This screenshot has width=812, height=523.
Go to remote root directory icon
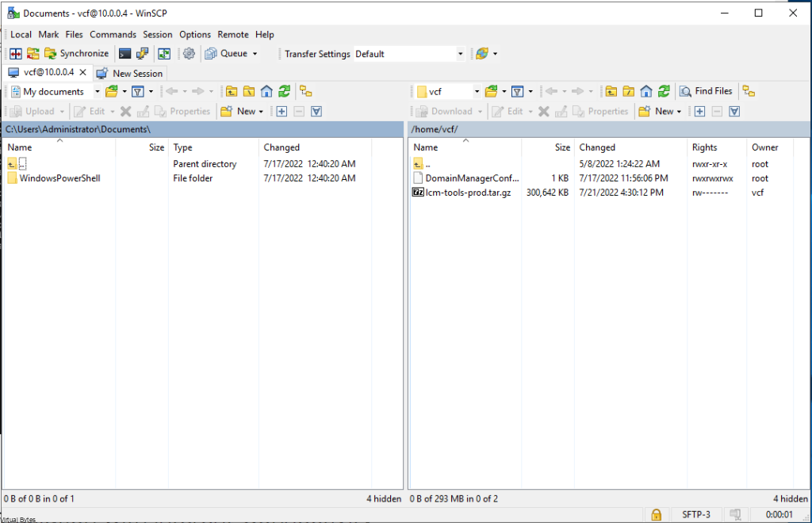[x=629, y=92]
